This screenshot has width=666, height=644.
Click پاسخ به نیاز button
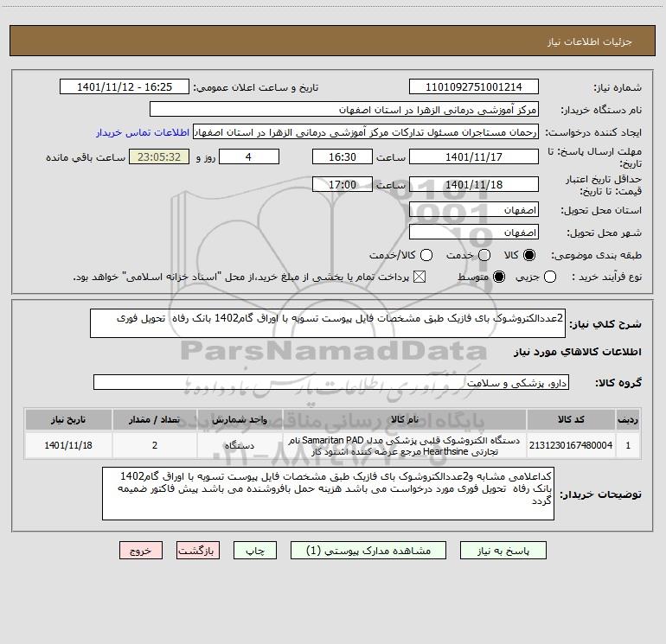503,551
